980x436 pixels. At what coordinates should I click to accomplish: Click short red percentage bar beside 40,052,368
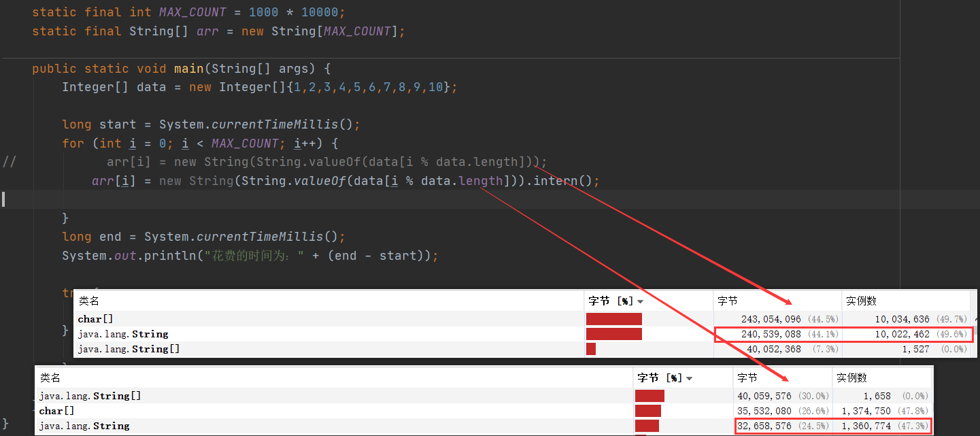coord(591,349)
